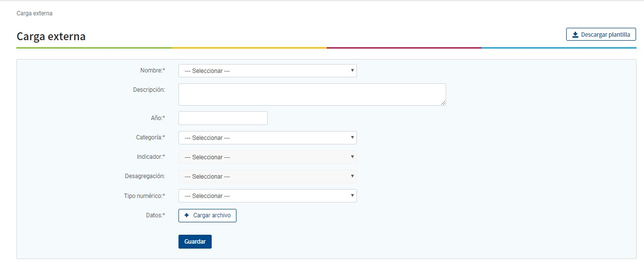Click the Descripción field label

(149, 90)
